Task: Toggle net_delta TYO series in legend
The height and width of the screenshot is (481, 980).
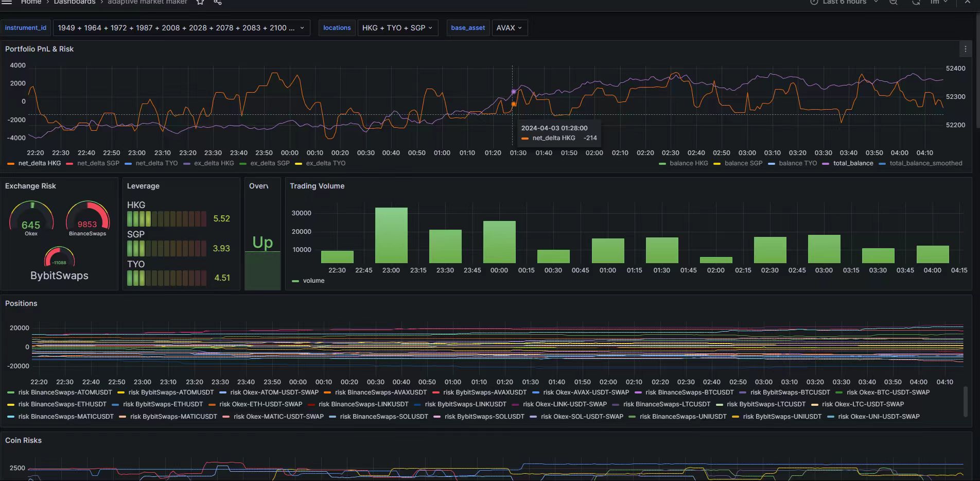Action: [x=156, y=163]
